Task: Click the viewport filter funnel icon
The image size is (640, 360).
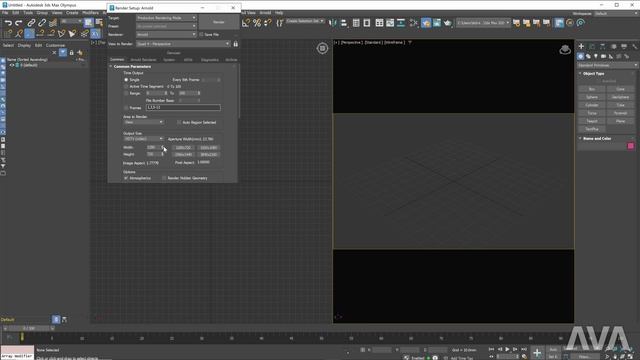Action: (x=410, y=42)
